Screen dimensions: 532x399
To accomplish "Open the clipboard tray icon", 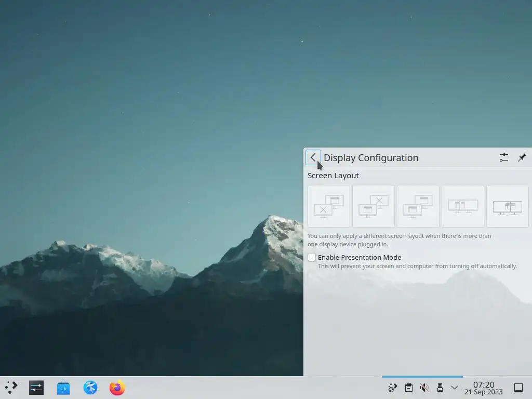I will point(409,388).
